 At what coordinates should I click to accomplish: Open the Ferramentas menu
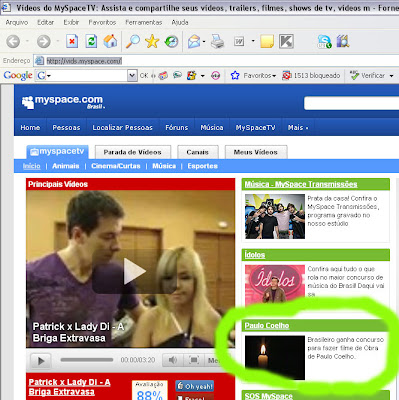[143, 22]
